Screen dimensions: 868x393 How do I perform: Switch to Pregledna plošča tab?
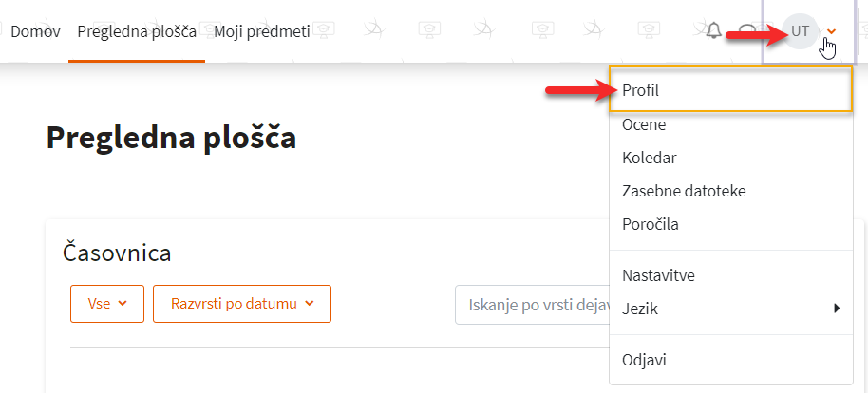137,31
